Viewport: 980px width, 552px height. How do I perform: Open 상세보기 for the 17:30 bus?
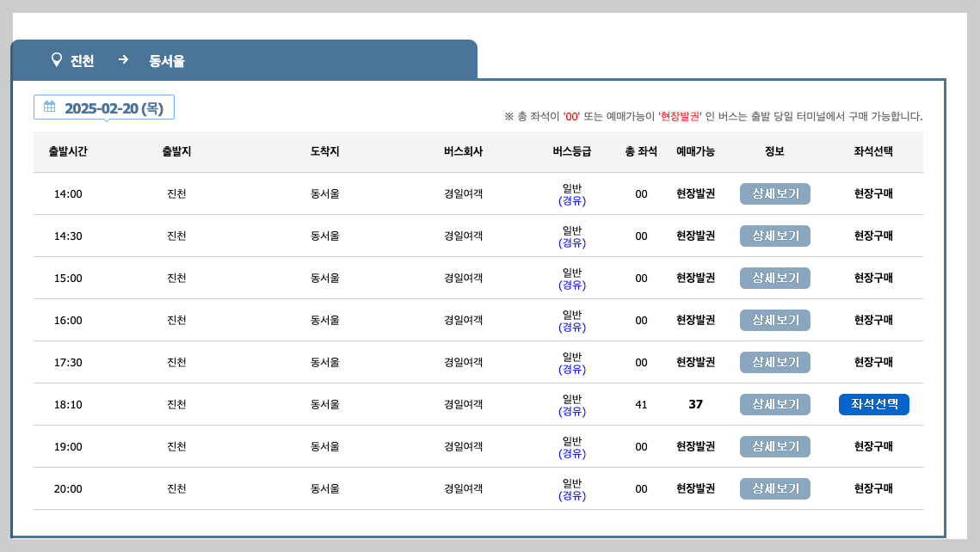774,362
